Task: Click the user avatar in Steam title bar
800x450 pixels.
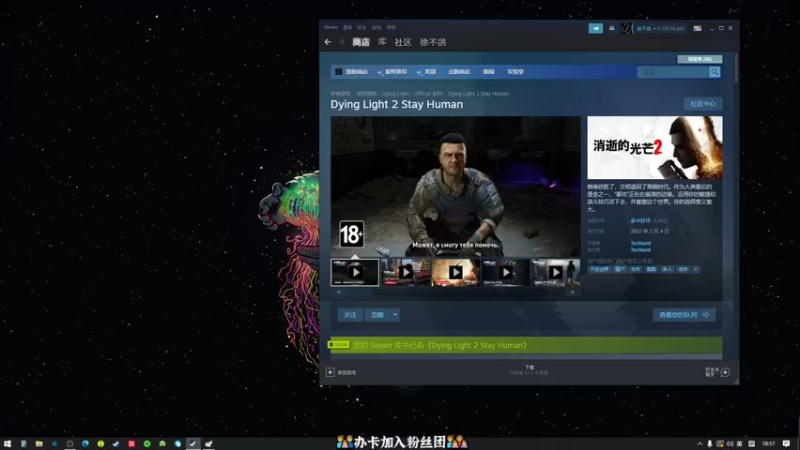Action: point(627,29)
